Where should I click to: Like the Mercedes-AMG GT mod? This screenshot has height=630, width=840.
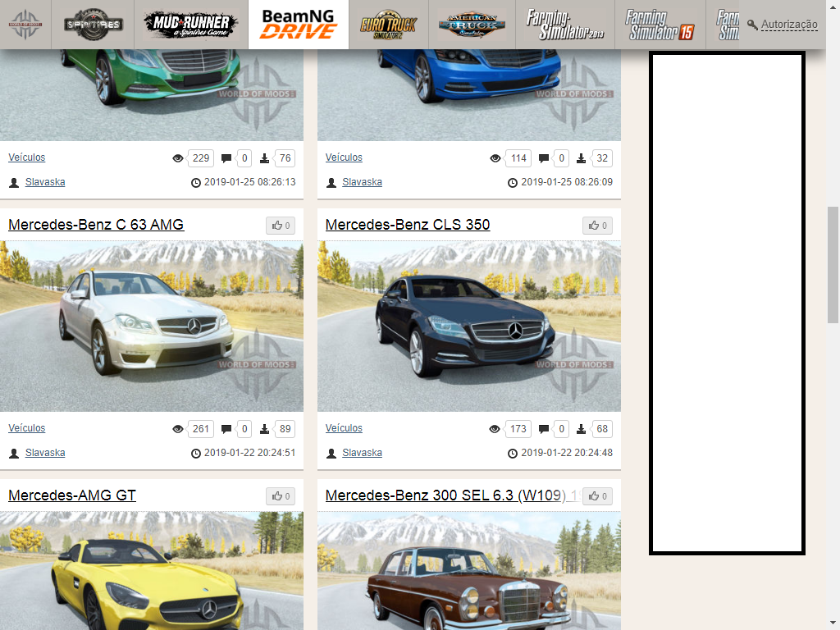(x=281, y=496)
